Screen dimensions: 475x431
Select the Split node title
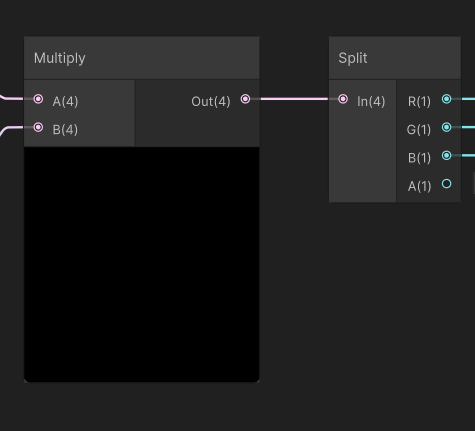[x=353, y=58]
